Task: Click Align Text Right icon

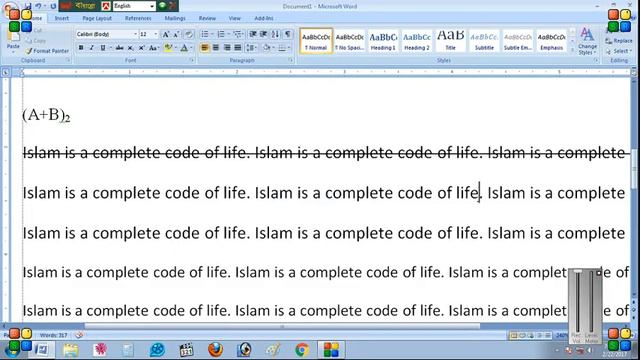Action: (227, 48)
